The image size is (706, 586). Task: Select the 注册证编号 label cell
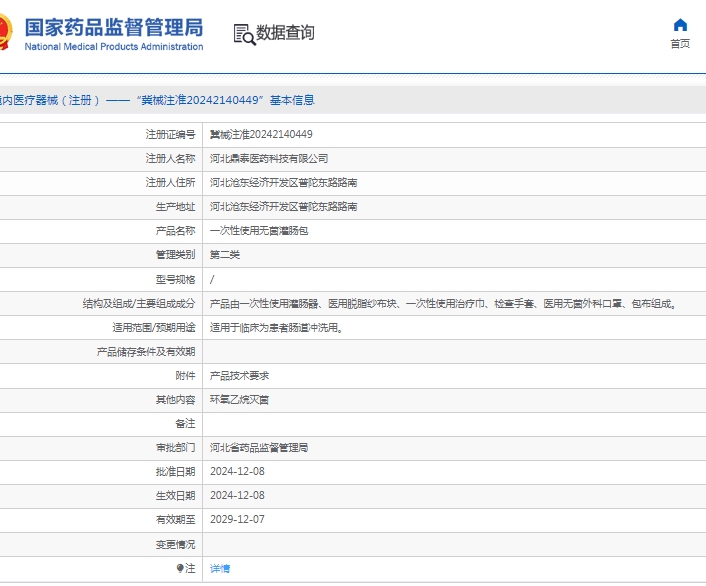tap(170, 135)
